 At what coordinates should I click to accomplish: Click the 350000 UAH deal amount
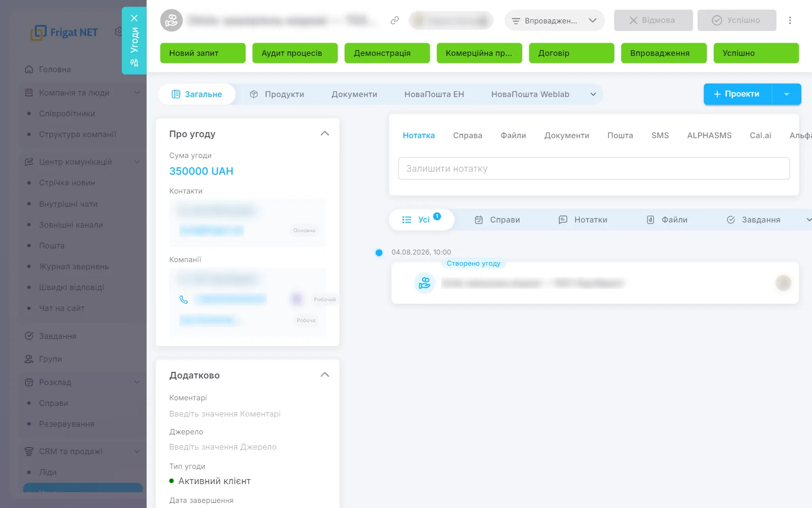201,171
